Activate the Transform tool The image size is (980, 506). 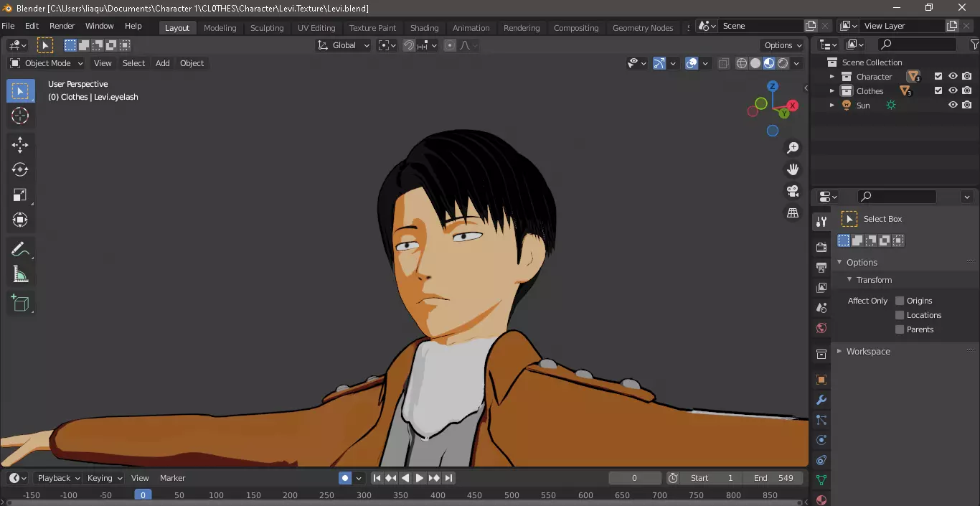pos(20,220)
